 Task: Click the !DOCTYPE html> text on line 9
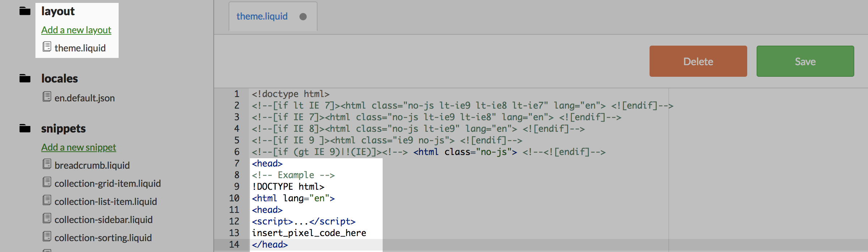(x=288, y=186)
